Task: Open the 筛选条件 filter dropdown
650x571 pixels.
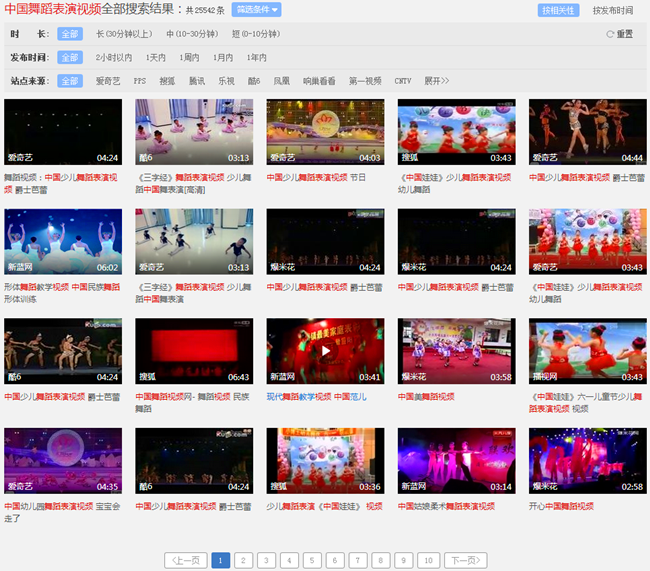Action: coord(256,10)
